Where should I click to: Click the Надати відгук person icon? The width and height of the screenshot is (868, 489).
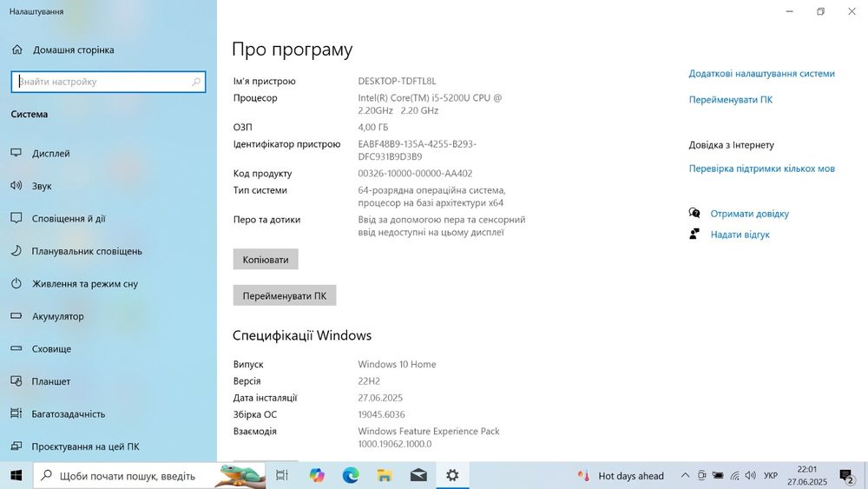[x=694, y=234]
